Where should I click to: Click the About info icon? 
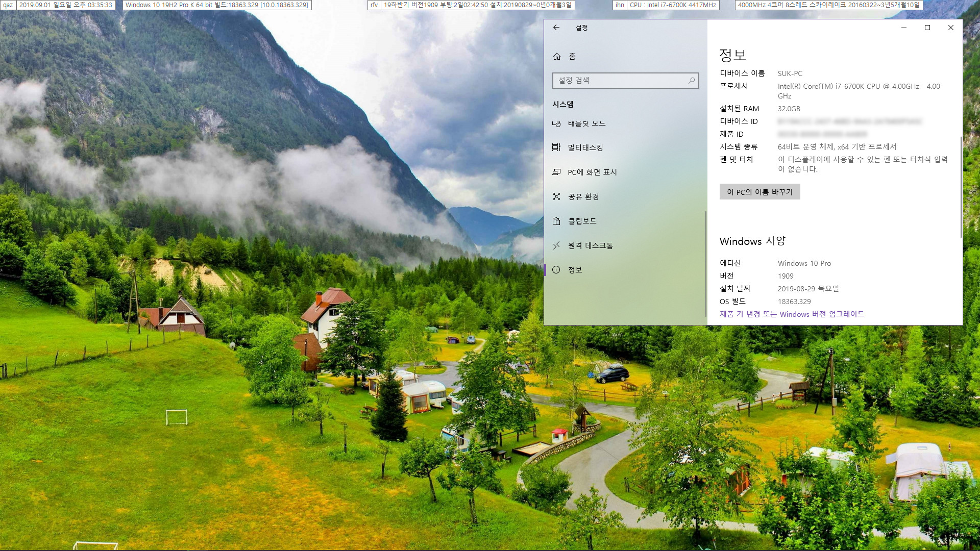click(556, 270)
